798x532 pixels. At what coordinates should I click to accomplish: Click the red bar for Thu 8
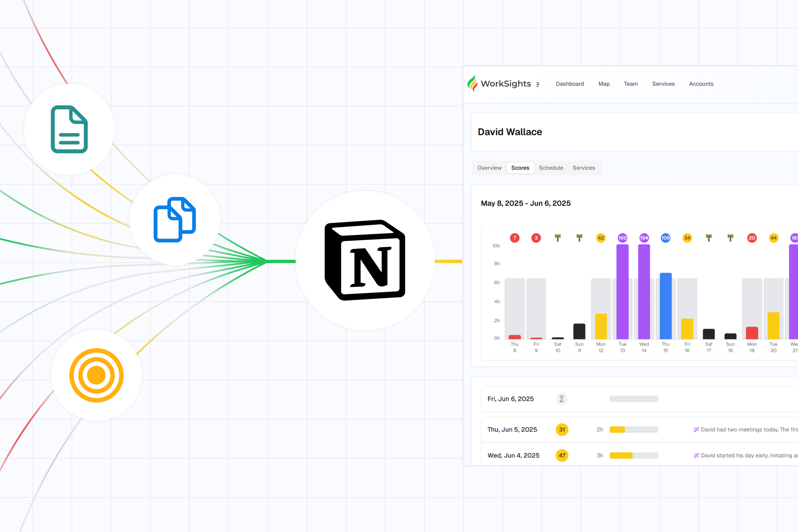click(515, 337)
